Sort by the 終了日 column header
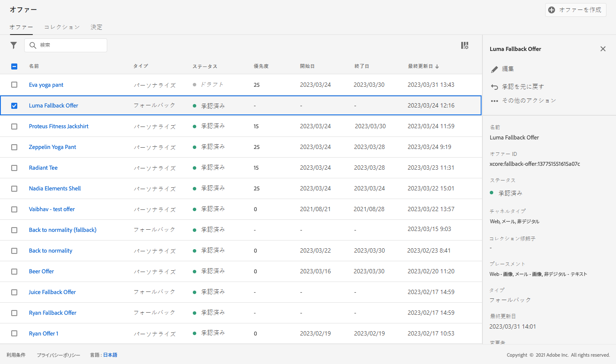 [362, 66]
